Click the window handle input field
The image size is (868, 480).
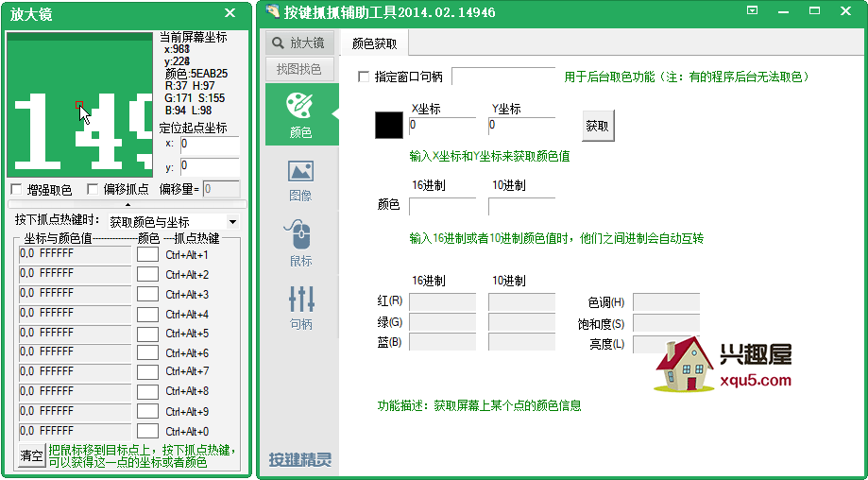(x=503, y=77)
